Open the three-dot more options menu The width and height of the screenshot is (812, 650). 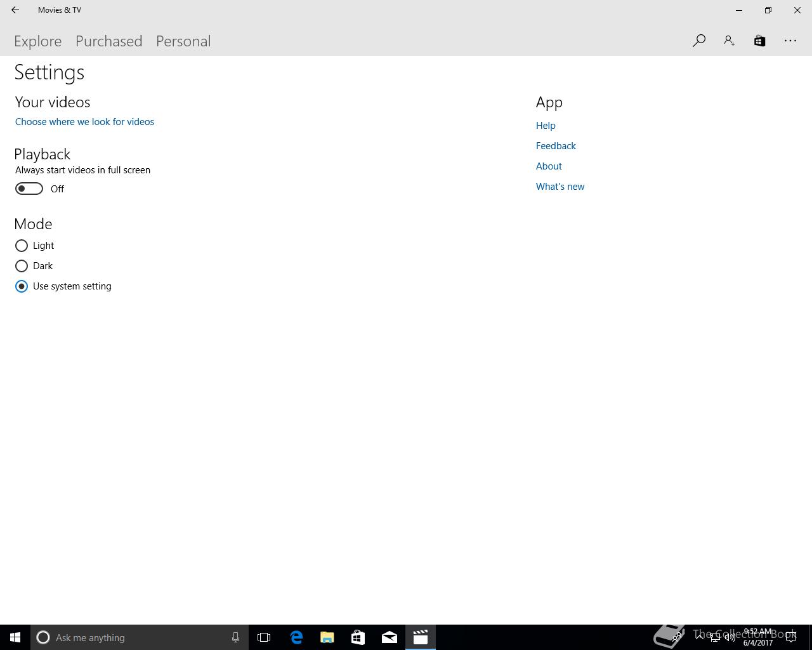(x=790, y=41)
